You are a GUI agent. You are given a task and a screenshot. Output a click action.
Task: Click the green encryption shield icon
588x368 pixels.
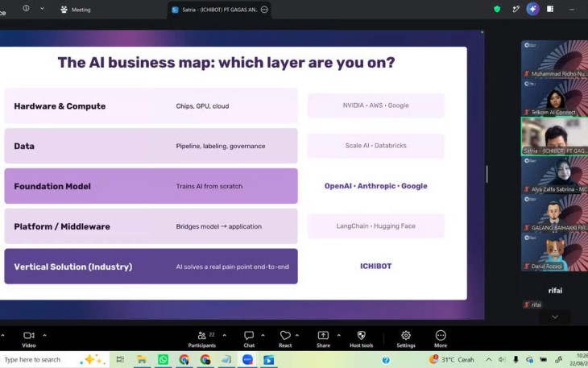[497, 9]
